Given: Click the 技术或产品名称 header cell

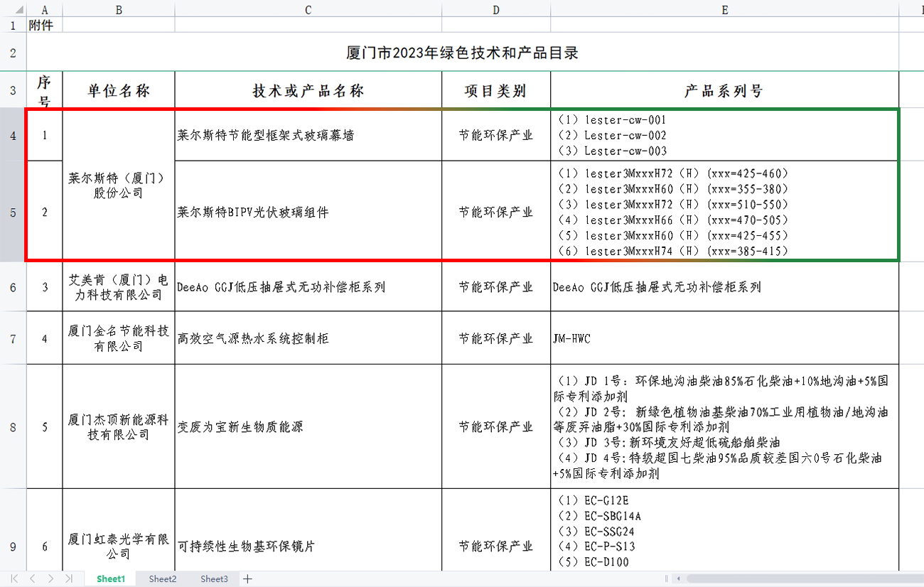Looking at the screenshot, I should (x=308, y=90).
